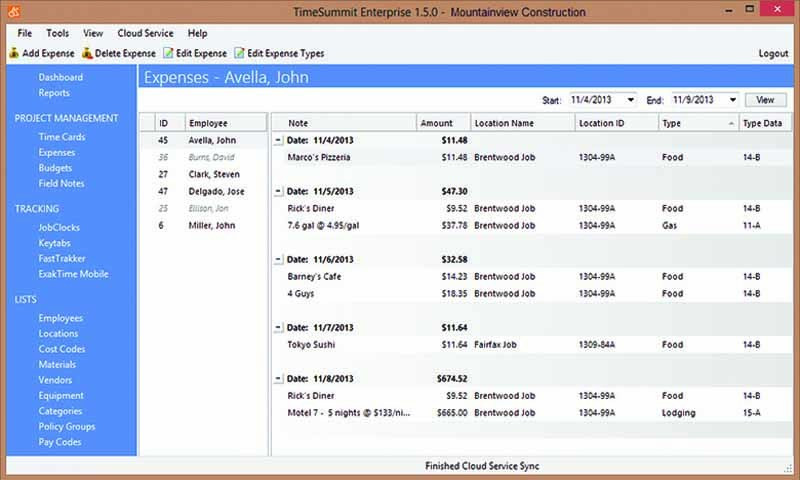Collapse the 11/4/2013 date group
This screenshot has height=480, width=800.
278,140
